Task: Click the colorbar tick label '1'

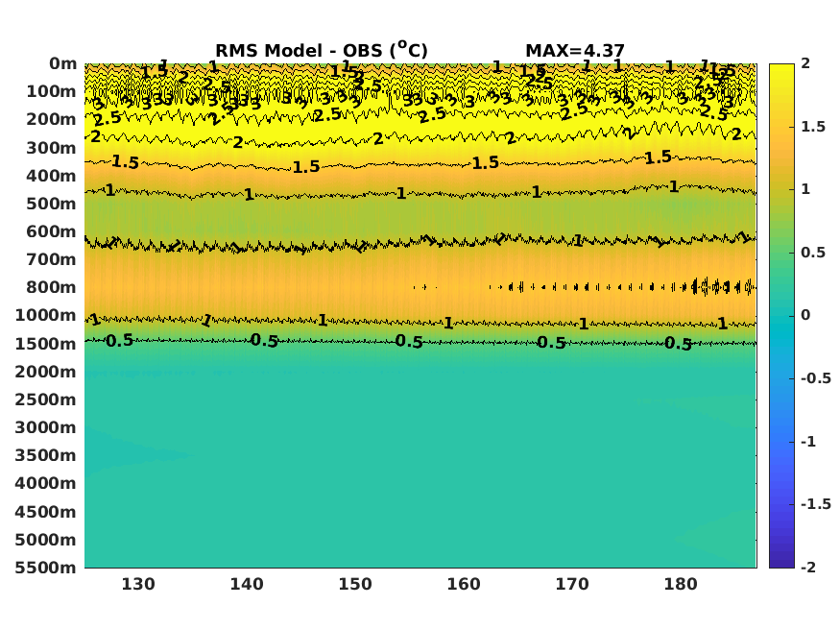Action: click(805, 189)
